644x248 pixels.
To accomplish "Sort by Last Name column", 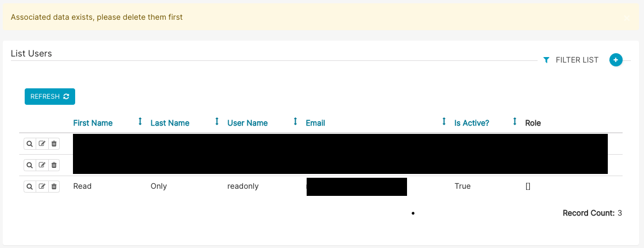I will tap(170, 123).
